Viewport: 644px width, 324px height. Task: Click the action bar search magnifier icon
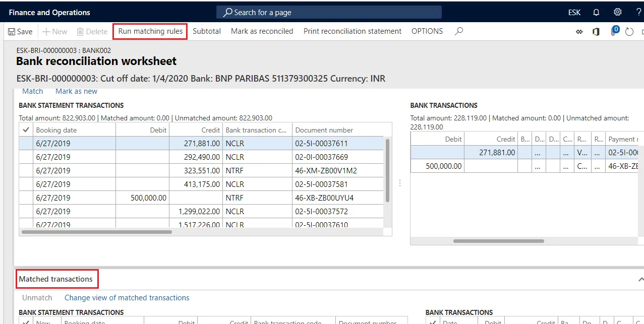coord(458,31)
